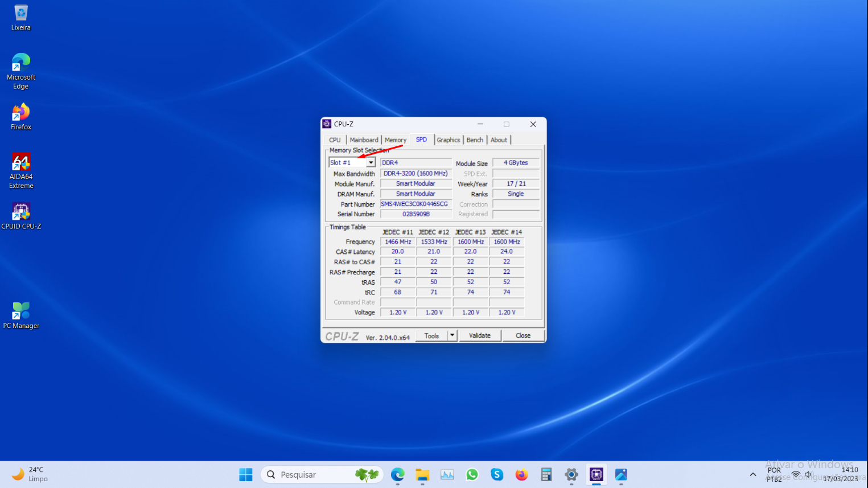Switch to the Graphics tab
Screen dimensions: 868x488
tap(449, 140)
